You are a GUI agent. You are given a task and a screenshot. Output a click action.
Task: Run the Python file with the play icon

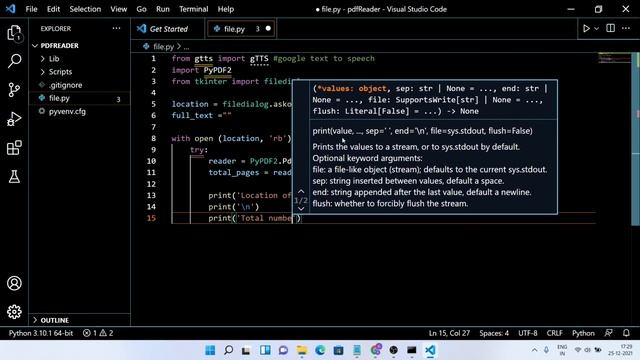(586, 29)
